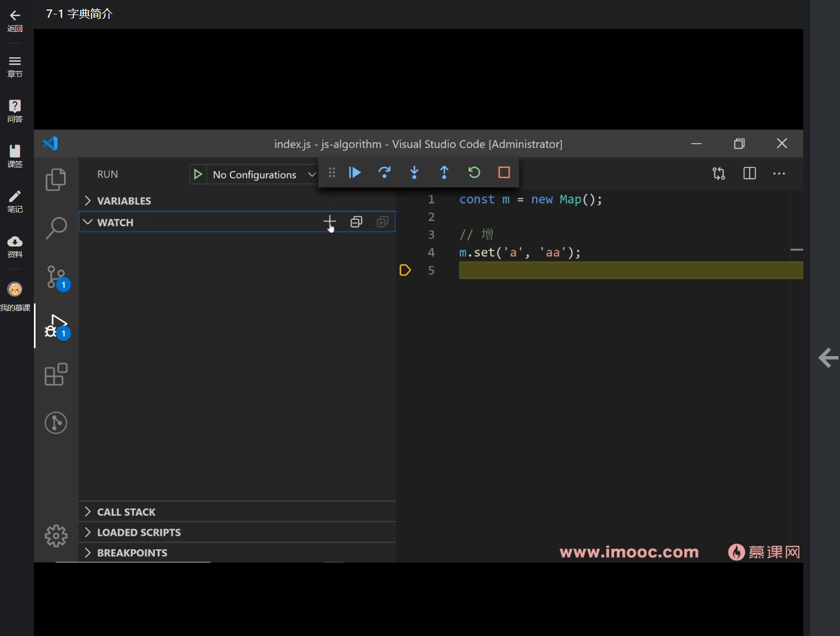Expand the VARIABLES section
This screenshot has width=840, height=636.
123,201
